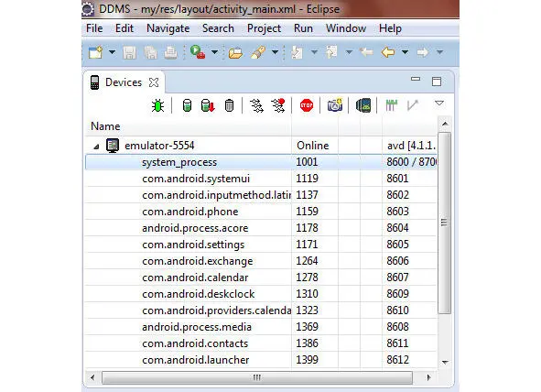Click the horizontal scrollbar right arrow
The width and height of the screenshot is (541, 392).
pyautogui.click(x=428, y=377)
